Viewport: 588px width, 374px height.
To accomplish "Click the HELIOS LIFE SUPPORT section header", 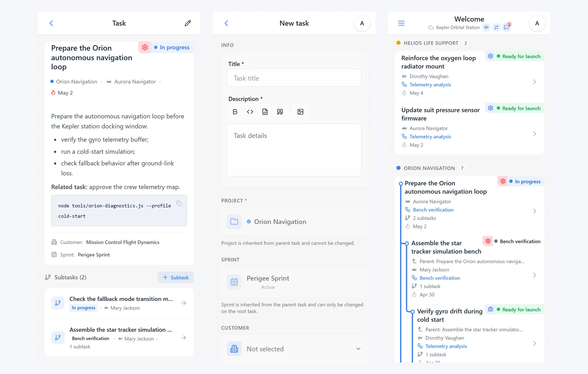I will [431, 43].
